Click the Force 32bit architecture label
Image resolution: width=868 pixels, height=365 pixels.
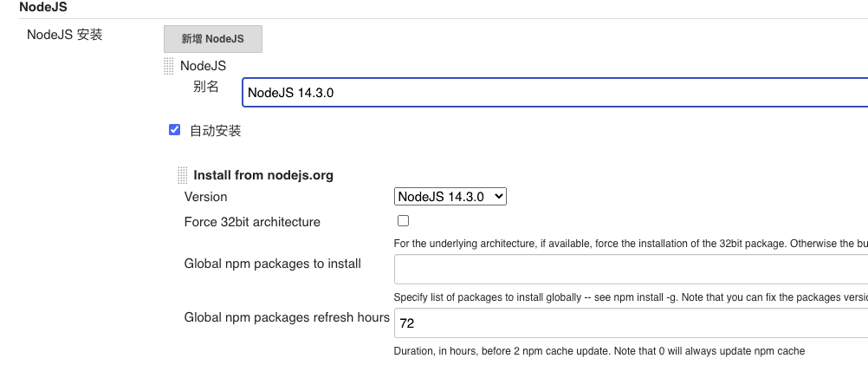point(252,222)
